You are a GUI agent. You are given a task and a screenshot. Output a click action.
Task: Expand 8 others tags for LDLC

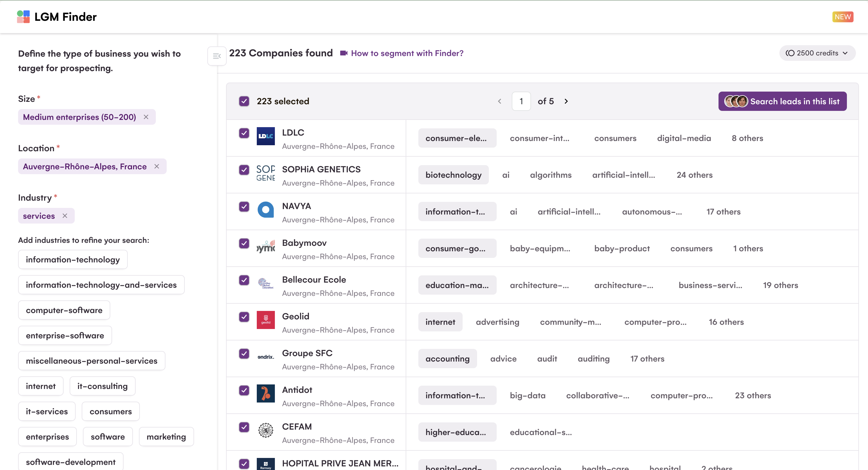click(747, 138)
